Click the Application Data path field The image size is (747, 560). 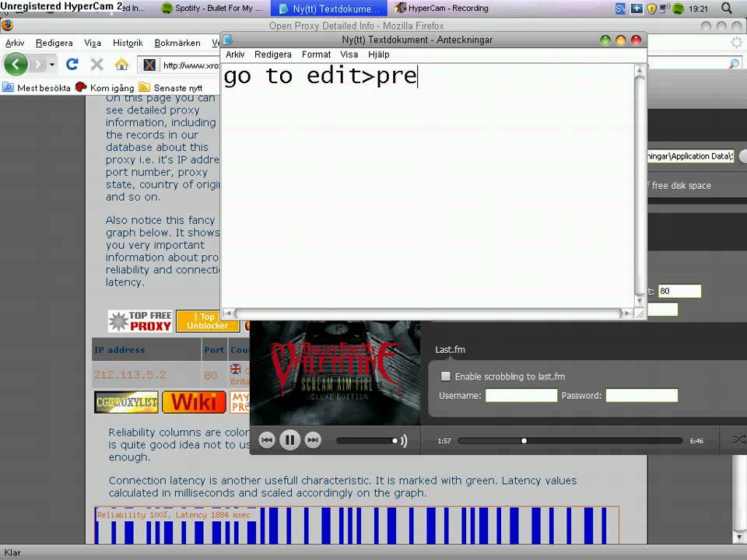click(691, 156)
